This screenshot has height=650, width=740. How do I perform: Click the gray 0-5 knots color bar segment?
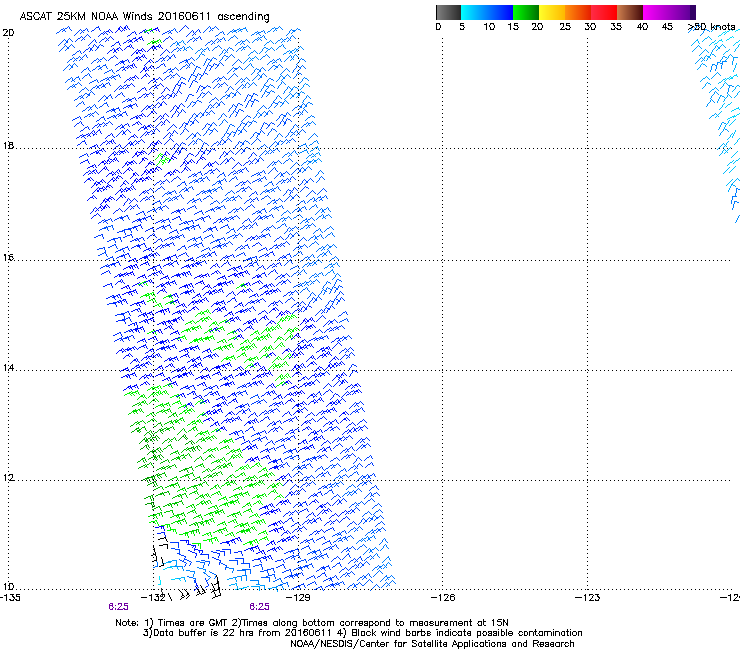(448, 12)
